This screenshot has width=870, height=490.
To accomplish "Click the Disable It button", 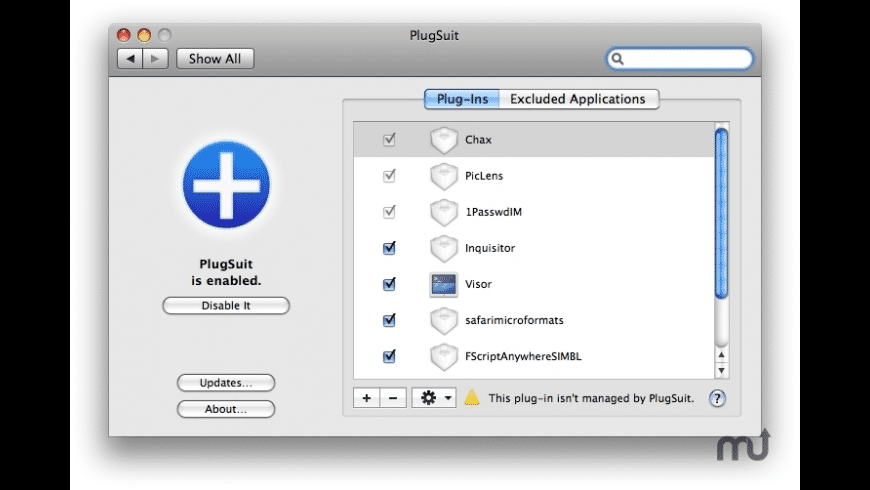I will click(x=226, y=305).
